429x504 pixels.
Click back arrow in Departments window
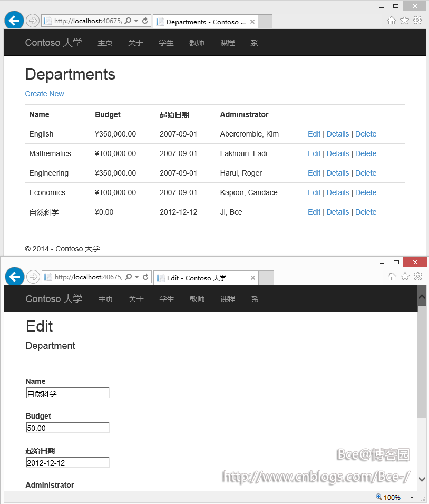click(x=14, y=21)
